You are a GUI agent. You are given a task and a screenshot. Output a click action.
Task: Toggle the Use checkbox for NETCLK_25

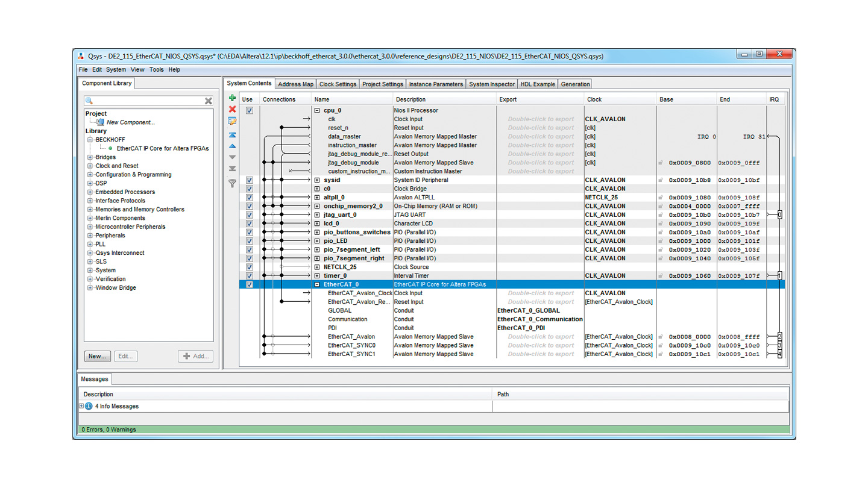point(250,267)
